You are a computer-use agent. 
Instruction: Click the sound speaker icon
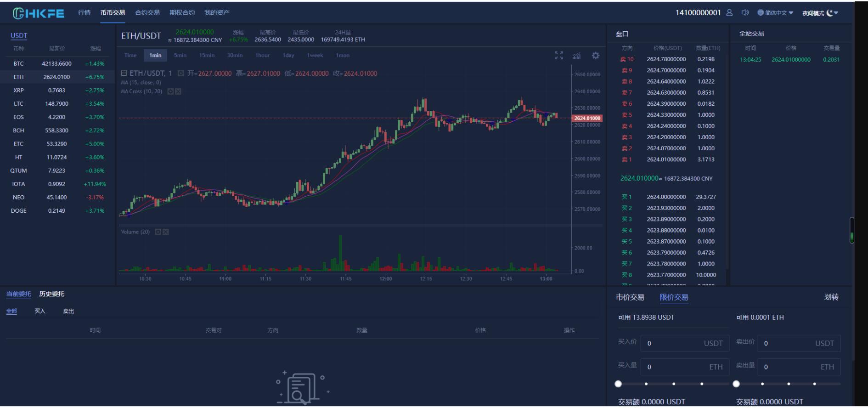point(745,13)
